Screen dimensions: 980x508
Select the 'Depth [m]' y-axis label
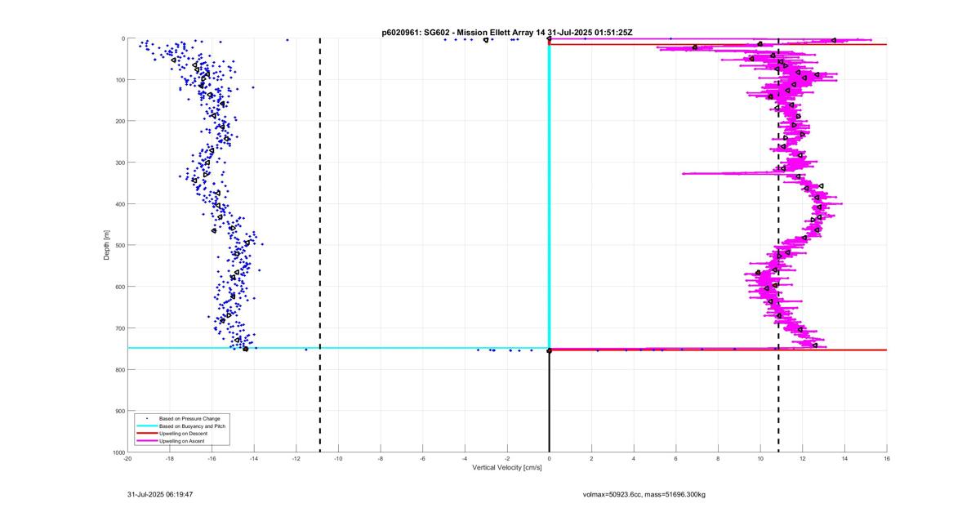point(107,245)
